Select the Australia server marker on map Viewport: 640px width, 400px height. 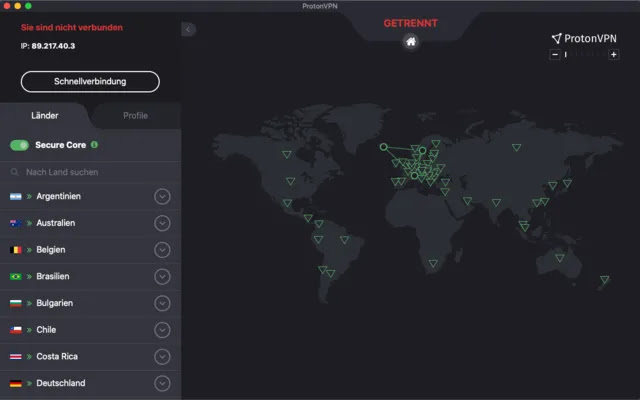[560, 258]
